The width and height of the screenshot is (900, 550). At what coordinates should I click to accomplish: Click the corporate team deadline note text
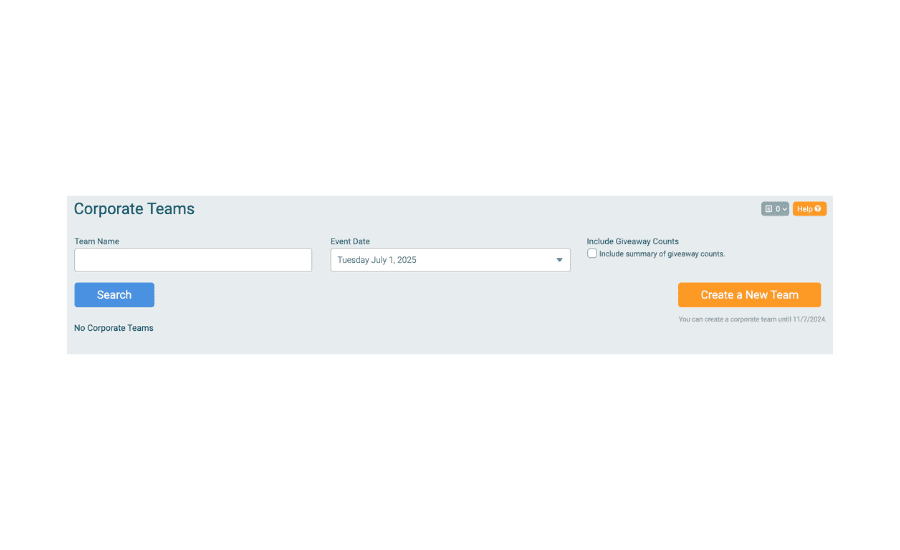pyautogui.click(x=752, y=319)
